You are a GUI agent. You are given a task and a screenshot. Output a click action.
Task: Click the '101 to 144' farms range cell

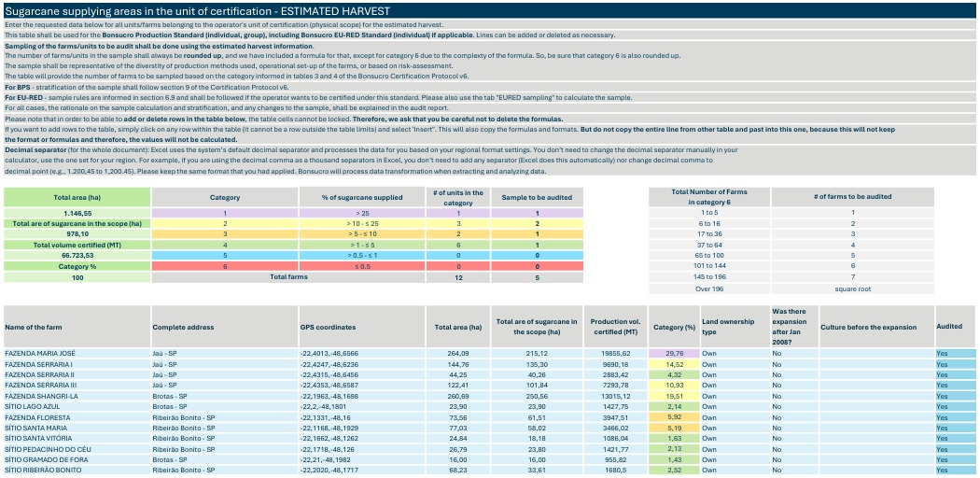tap(709, 265)
